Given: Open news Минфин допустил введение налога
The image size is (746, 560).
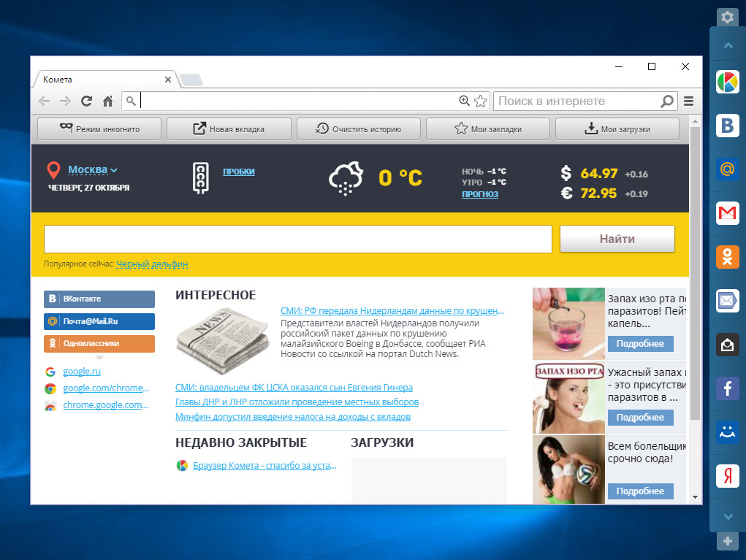Looking at the screenshot, I should [292, 416].
